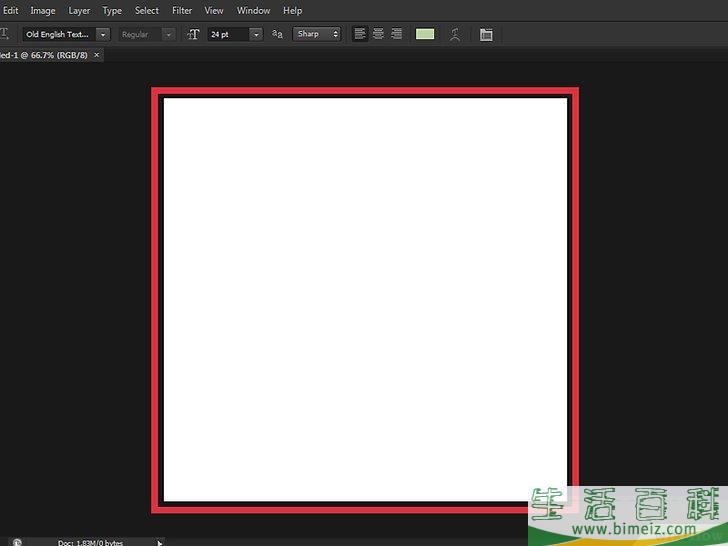
Task: Open the Image menu
Action: pyautogui.click(x=43, y=10)
